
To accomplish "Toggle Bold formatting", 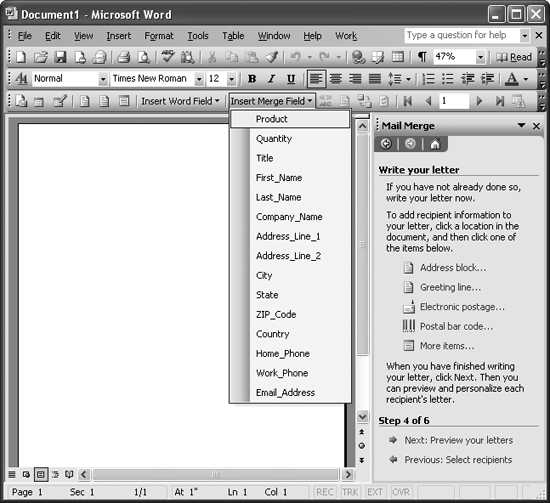I will [x=251, y=79].
